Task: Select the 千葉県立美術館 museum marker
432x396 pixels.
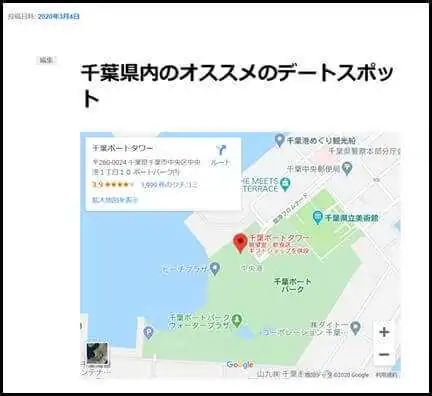Action: click(317, 218)
